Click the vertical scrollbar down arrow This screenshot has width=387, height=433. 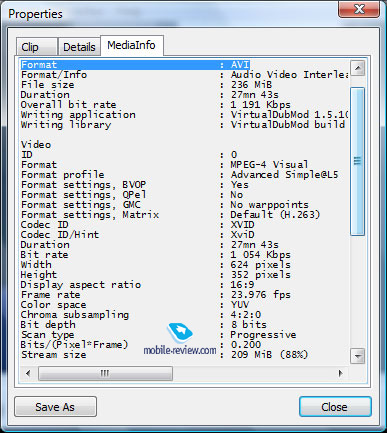pyautogui.click(x=358, y=356)
